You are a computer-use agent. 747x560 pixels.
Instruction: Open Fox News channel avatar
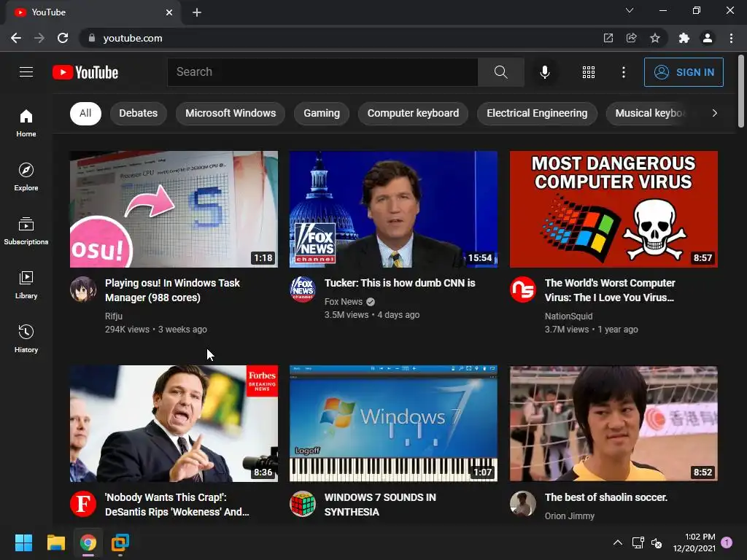303,289
